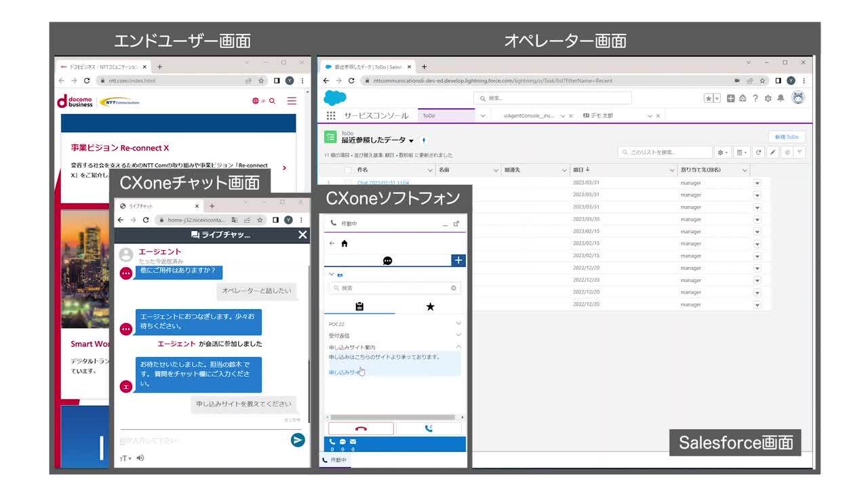The height and width of the screenshot is (488, 868).
Task: Collapse the 申し込みサイト案内 category
Action: (x=458, y=346)
